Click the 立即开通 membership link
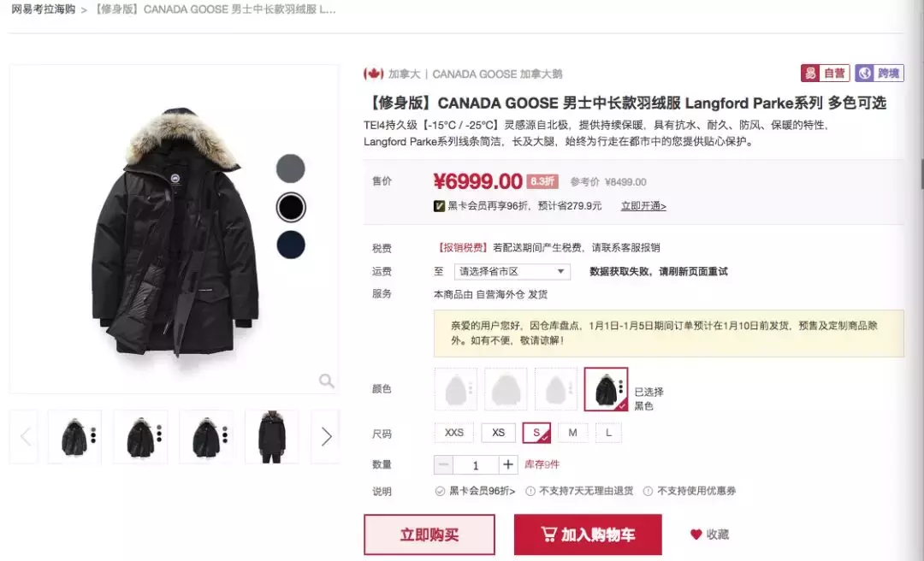924x561 pixels. (643, 206)
